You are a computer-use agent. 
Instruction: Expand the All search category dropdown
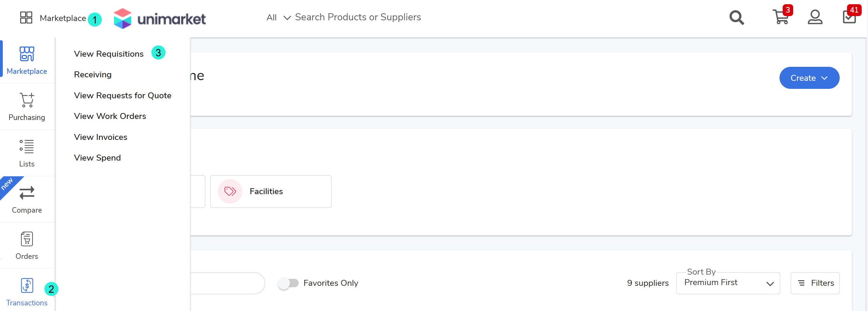pos(278,17)
